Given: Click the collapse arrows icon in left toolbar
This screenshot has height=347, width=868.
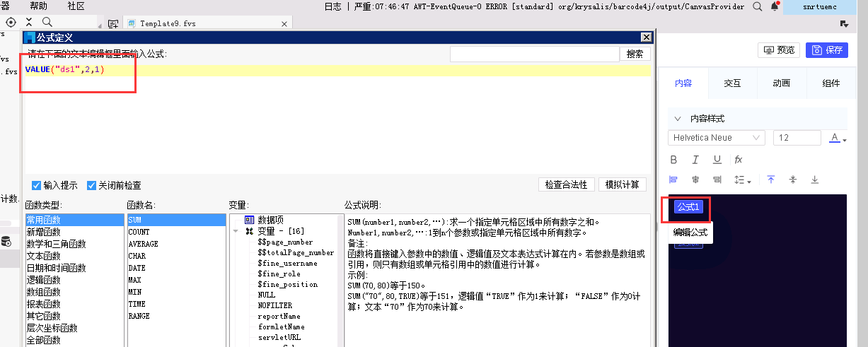Looking at the screenshot, I should (x=29, y=23).
